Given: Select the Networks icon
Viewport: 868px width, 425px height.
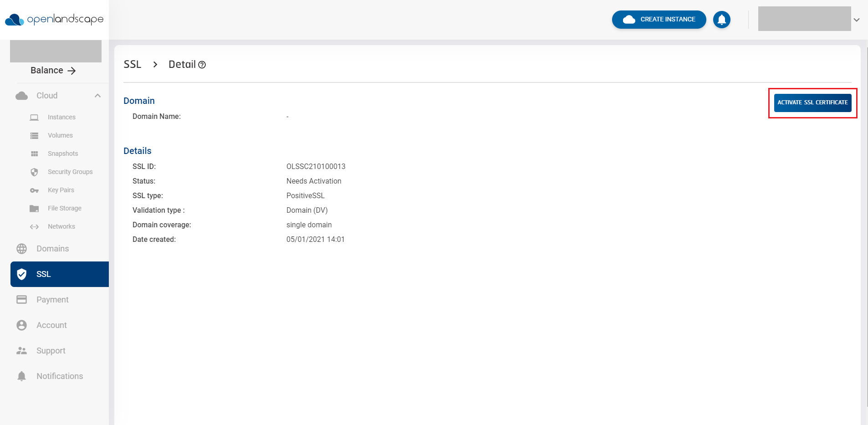Looking at the screenshot, I should click(x=35, y=226).
